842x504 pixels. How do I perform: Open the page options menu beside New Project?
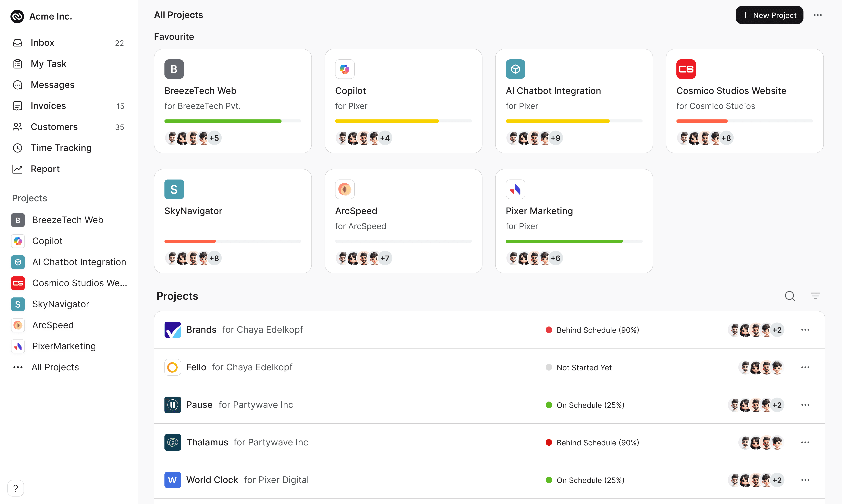point(818,15)
